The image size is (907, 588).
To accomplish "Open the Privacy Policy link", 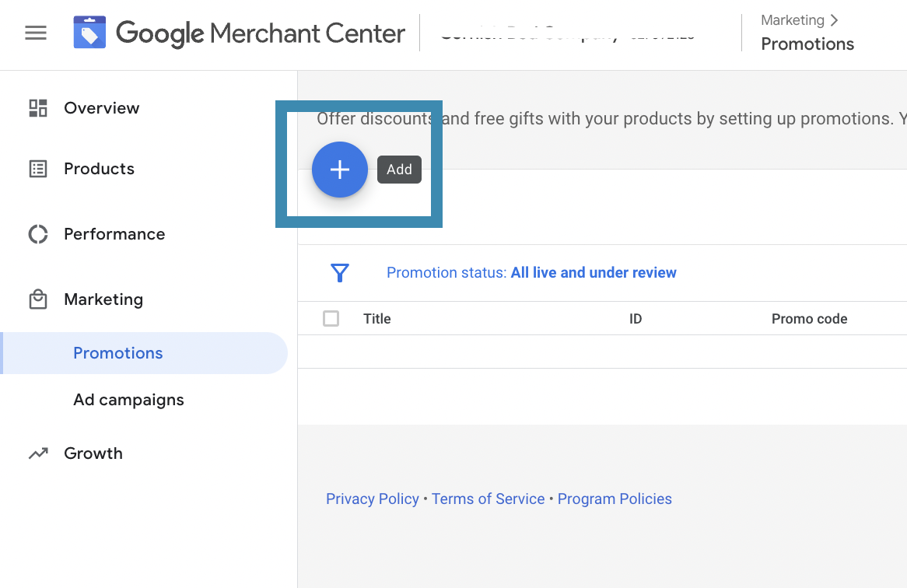I will [372, 499].
